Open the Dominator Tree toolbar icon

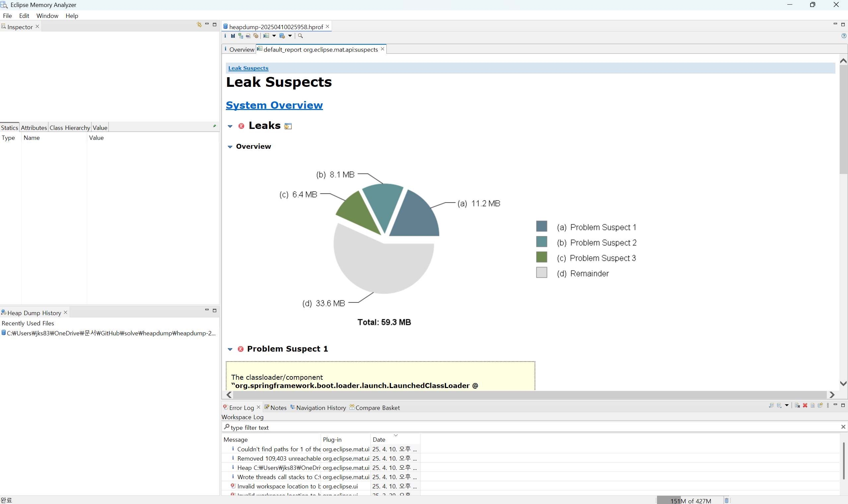[241, 36]
